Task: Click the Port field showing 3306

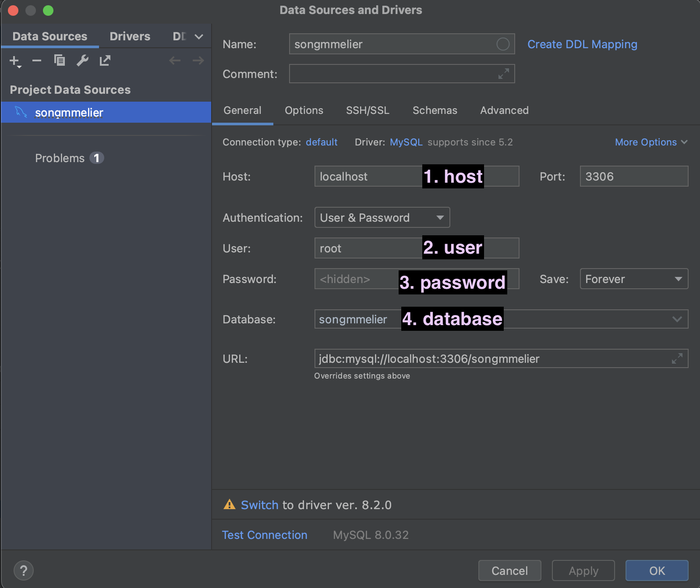Action: coord(634,176)
